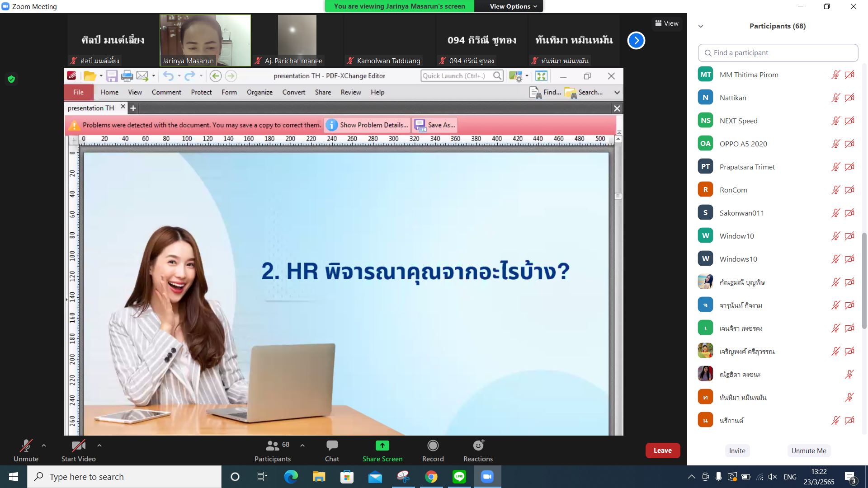Collapse the Participants panel chevron
This screenshot has height=488, width=868.
tap(701, 26)
